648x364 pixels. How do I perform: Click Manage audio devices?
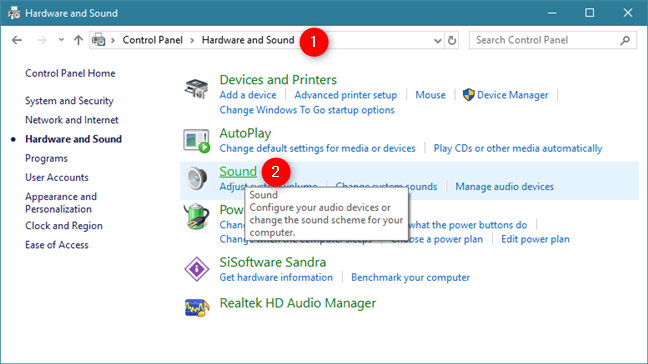coord(505,187)
